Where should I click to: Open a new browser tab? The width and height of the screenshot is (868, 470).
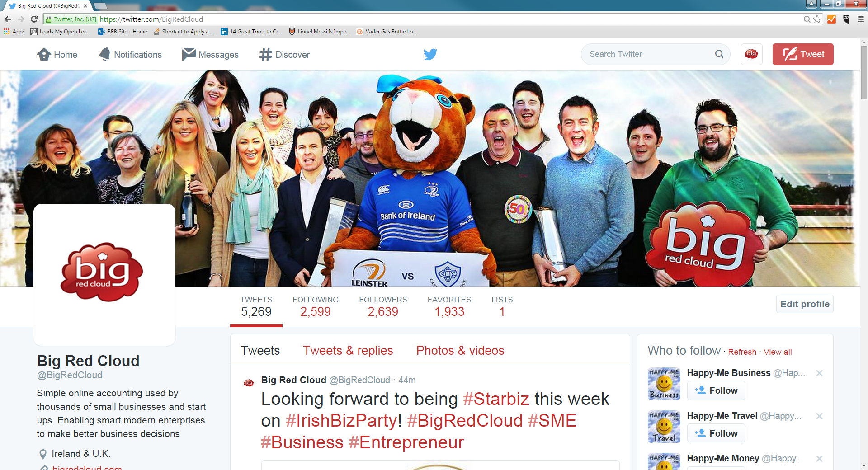click(x=100, y=6)
